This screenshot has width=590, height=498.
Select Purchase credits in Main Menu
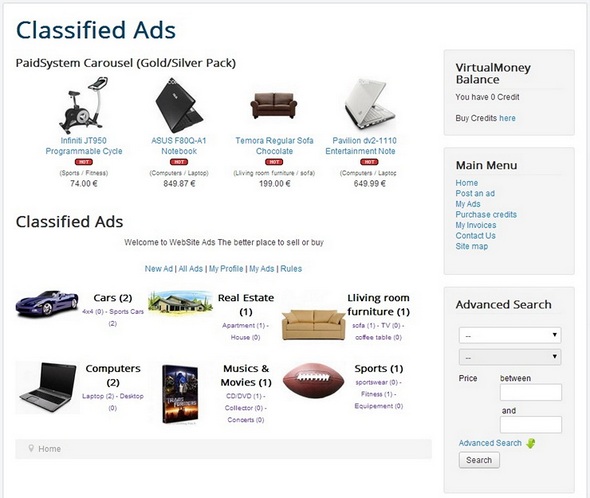pos(486,215)
